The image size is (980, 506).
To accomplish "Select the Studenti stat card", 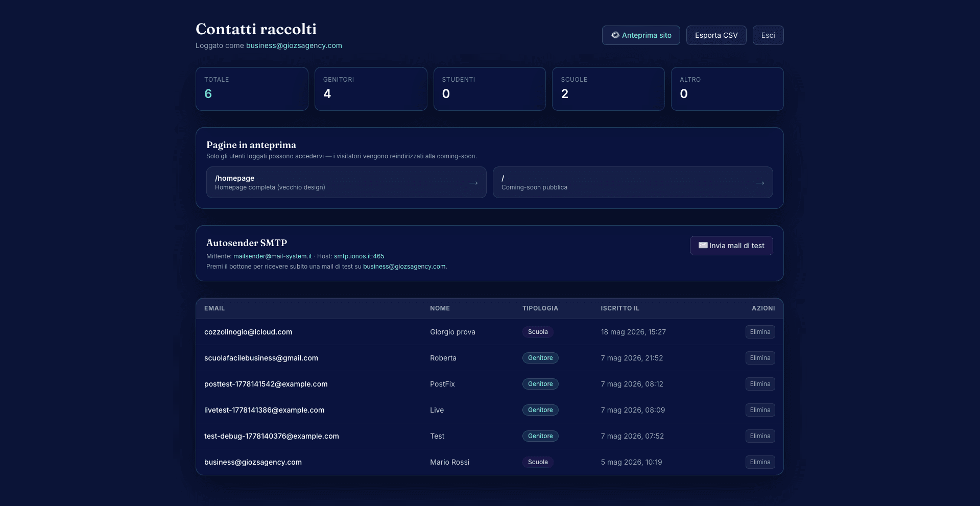I will 490,89.
